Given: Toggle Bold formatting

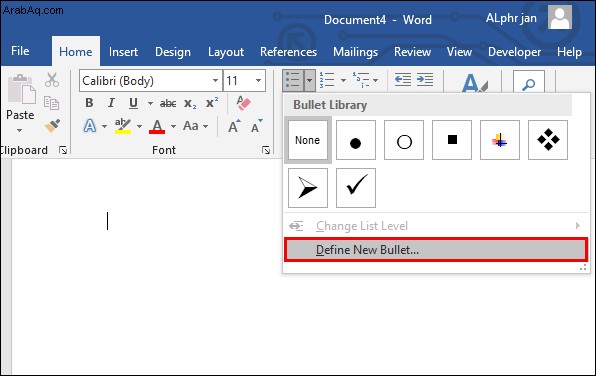Looking at the screenshot, I should (89, 103).
